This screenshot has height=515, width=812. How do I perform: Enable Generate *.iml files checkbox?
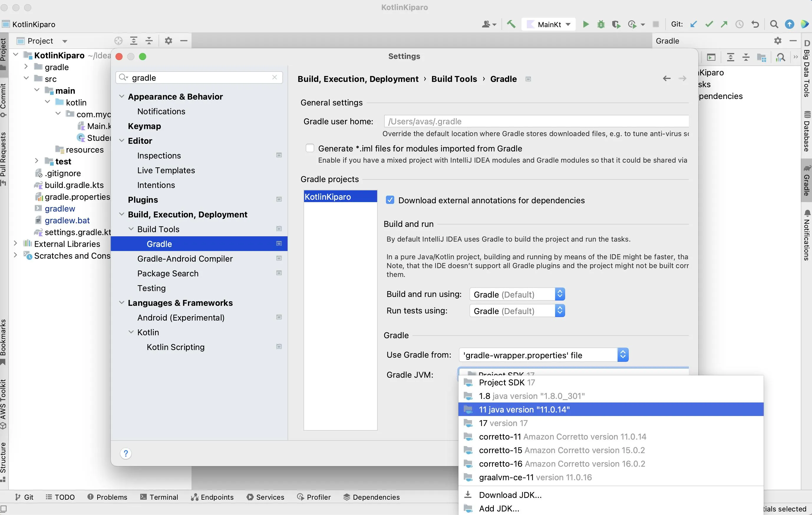pyautogui.click(x=310, y=148)
